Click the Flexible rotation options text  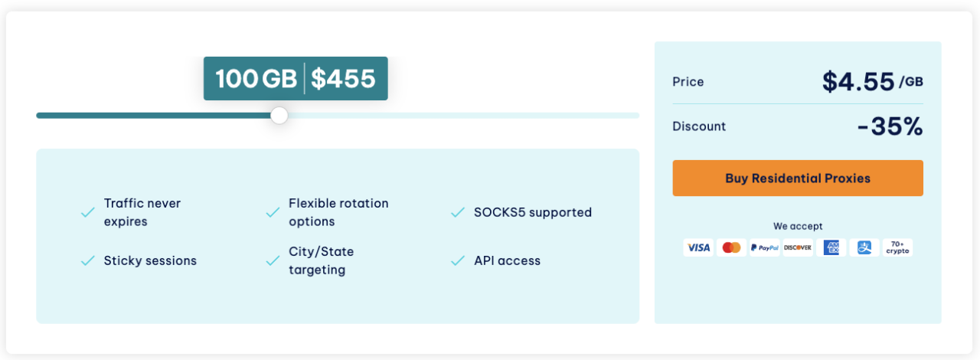pos(338,212)
